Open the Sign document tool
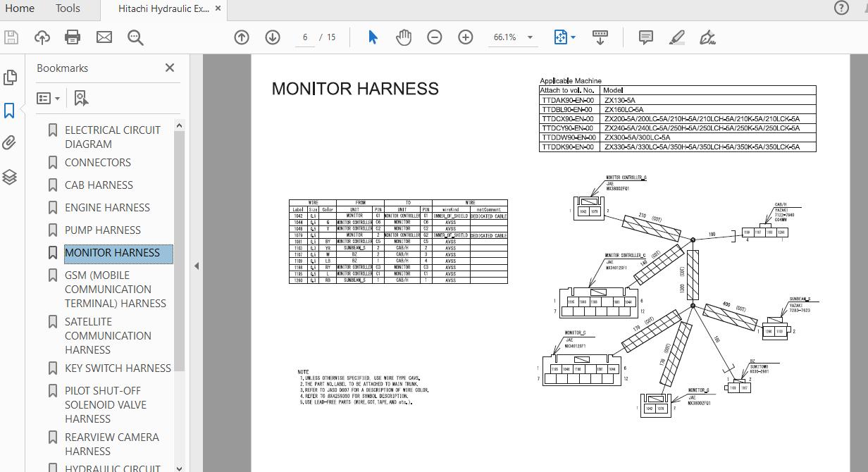The image size is (868, 472). 707,37
